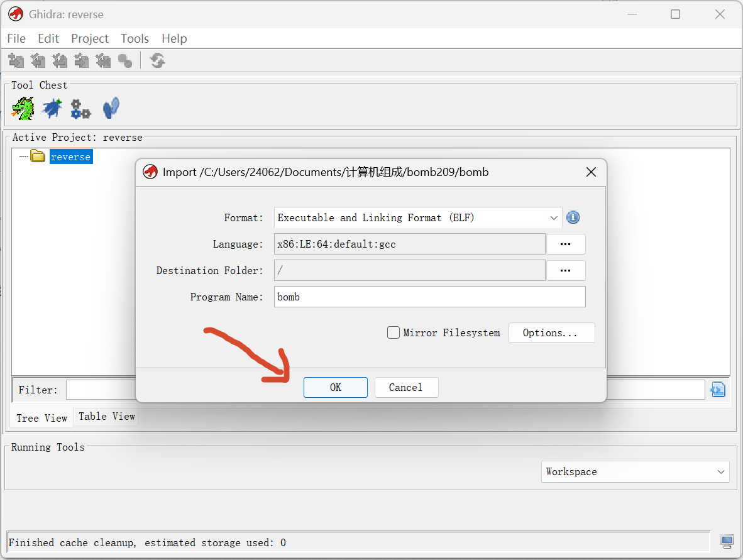Open the Project menu

[89, 38]
